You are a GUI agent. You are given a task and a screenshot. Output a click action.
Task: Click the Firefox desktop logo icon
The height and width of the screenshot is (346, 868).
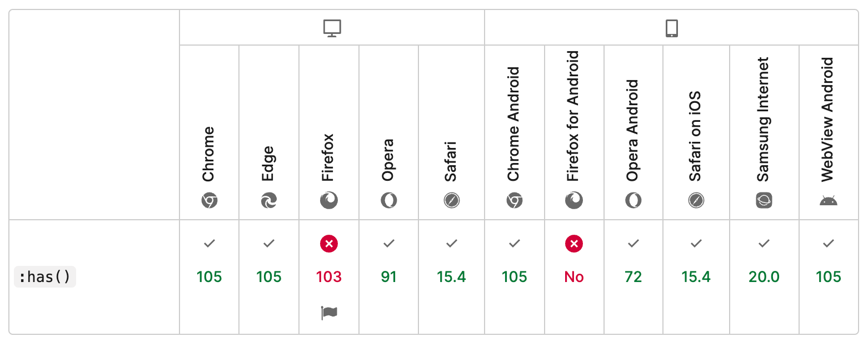329,200
